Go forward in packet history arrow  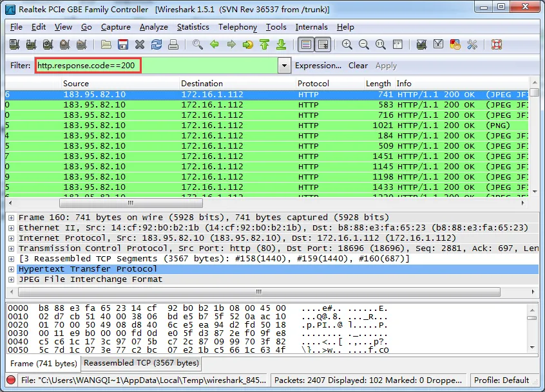(x=231, y=44)
